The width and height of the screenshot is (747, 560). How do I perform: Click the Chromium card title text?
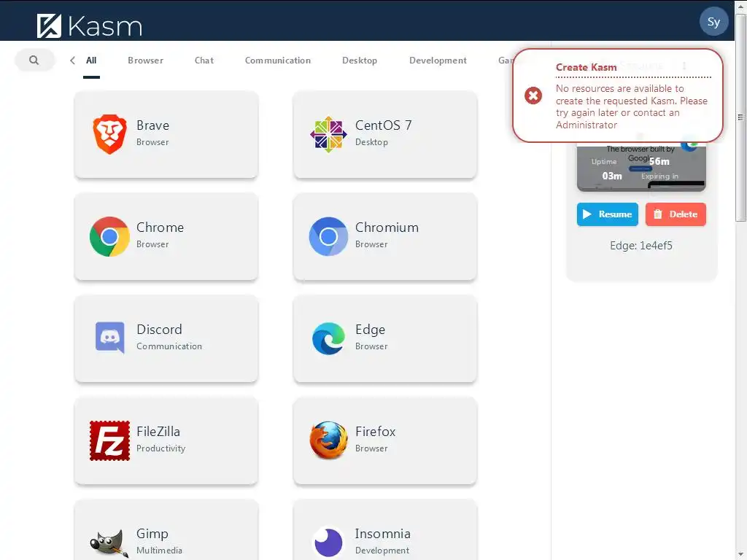pos(387,227)
